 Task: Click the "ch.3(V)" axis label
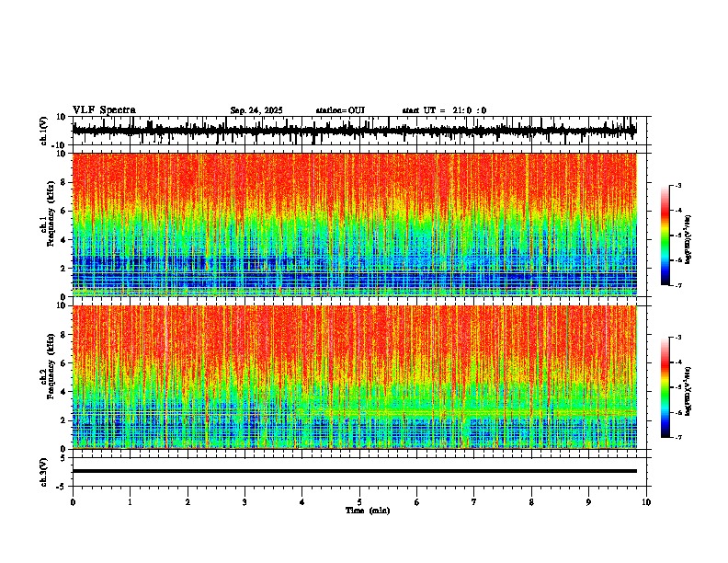(x=44, y=472)
